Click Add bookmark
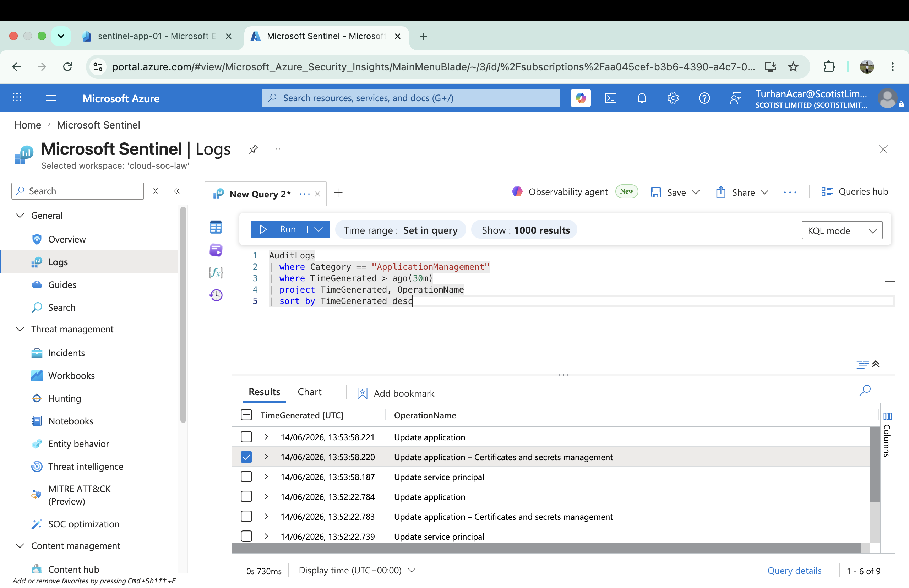909x588 pixels. click(396, 393)
